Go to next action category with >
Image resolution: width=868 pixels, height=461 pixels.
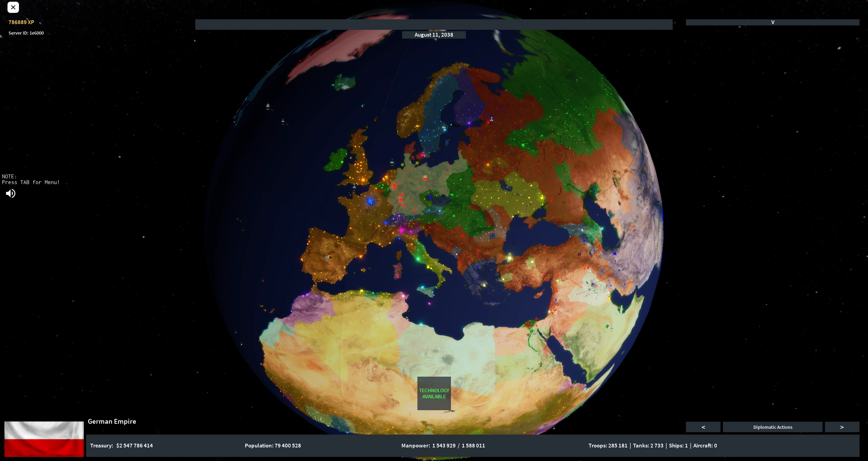(842, 427)
